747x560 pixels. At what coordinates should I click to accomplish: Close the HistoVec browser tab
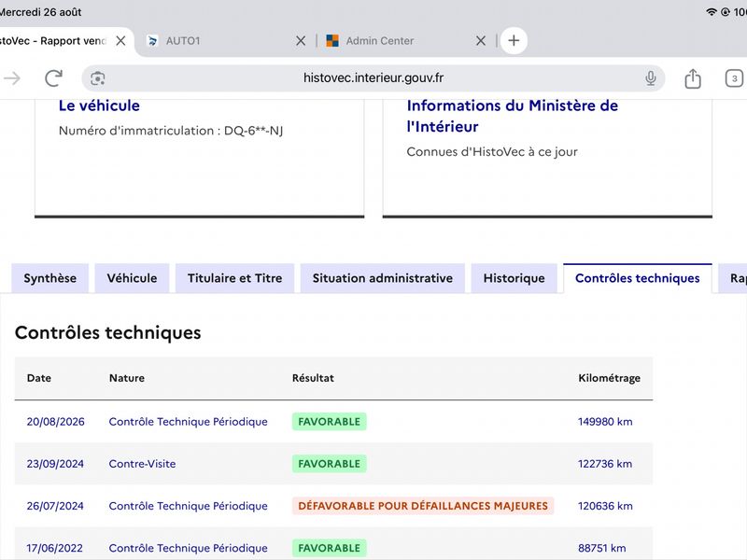point(121,41)
